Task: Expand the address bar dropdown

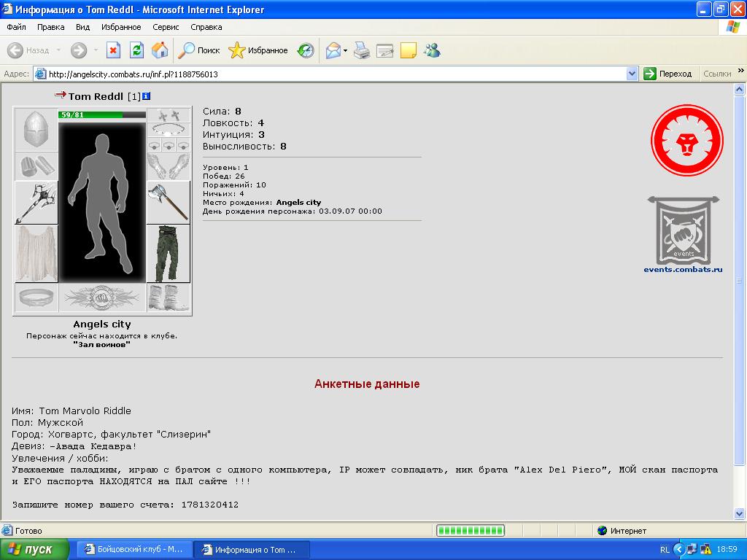Action: pos(632,74)
